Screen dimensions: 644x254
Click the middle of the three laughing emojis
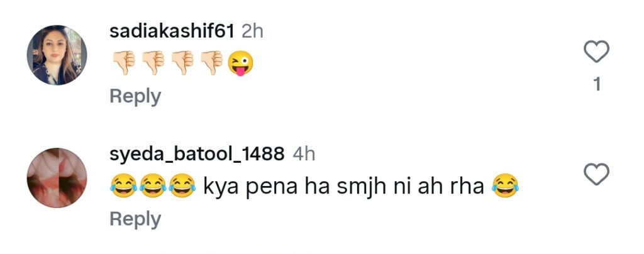pos(153,185)
